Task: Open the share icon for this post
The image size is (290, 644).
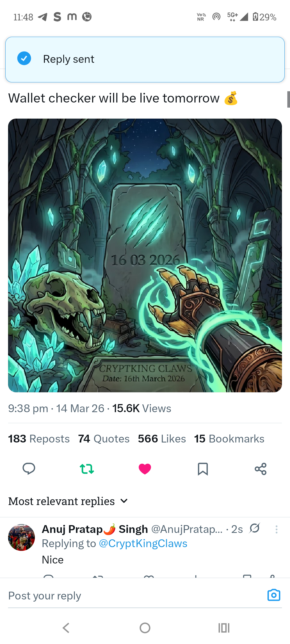Action: (x=260, y=469)
